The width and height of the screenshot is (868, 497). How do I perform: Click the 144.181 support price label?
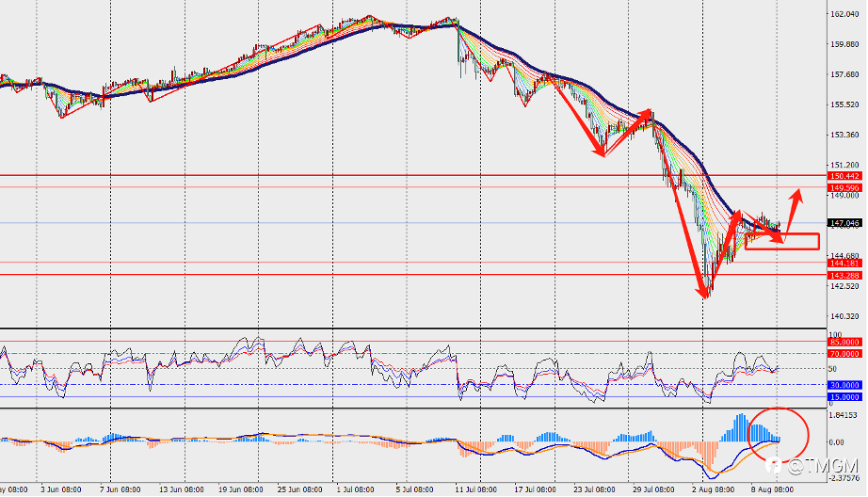tap(844, 264)
